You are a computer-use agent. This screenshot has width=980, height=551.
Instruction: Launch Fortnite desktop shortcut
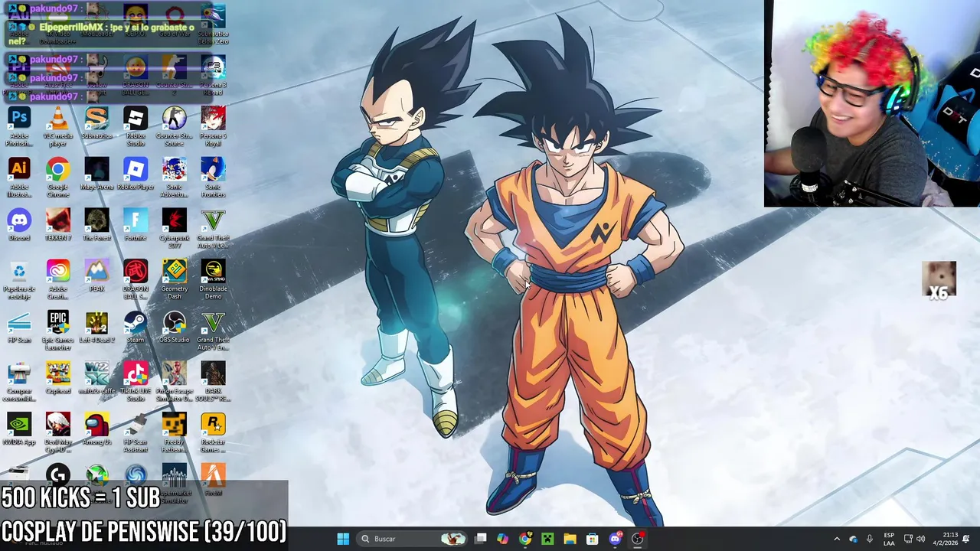[x=136, y=226]
